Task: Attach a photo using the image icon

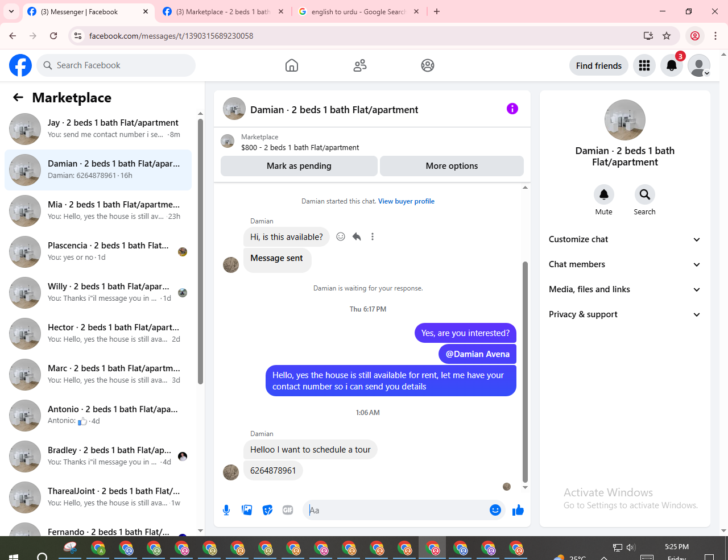Action: [247, 510]
